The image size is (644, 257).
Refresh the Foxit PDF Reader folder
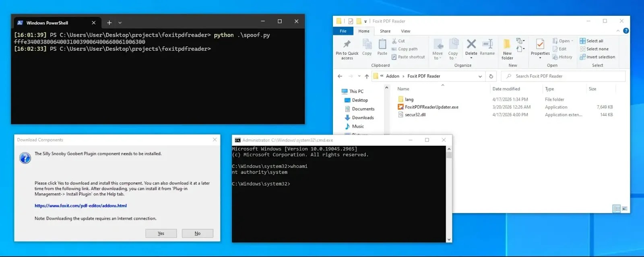pos(491,76)
